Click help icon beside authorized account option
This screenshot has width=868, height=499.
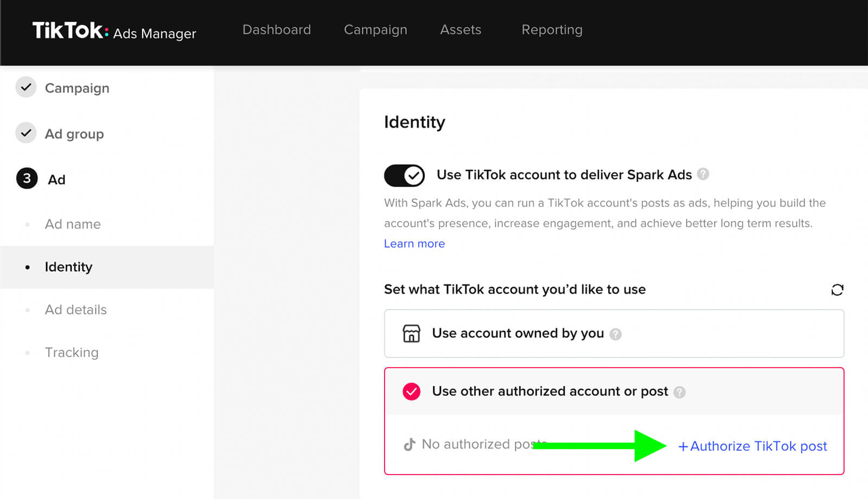(679, 392)
